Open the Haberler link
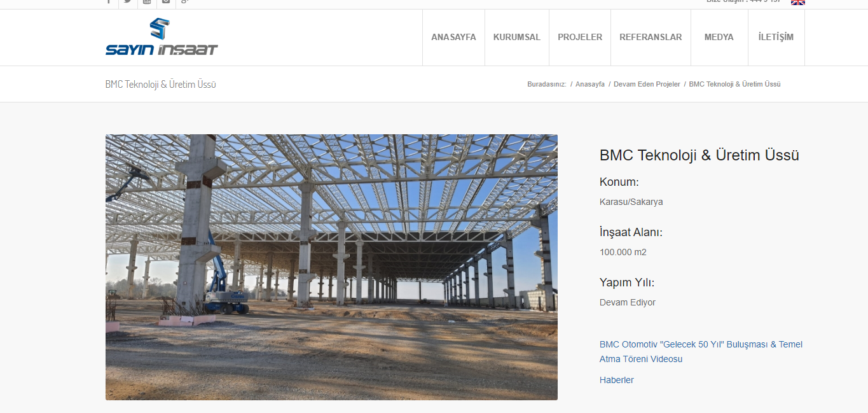Viewport: 868px width, 413px height. (616, 381)
